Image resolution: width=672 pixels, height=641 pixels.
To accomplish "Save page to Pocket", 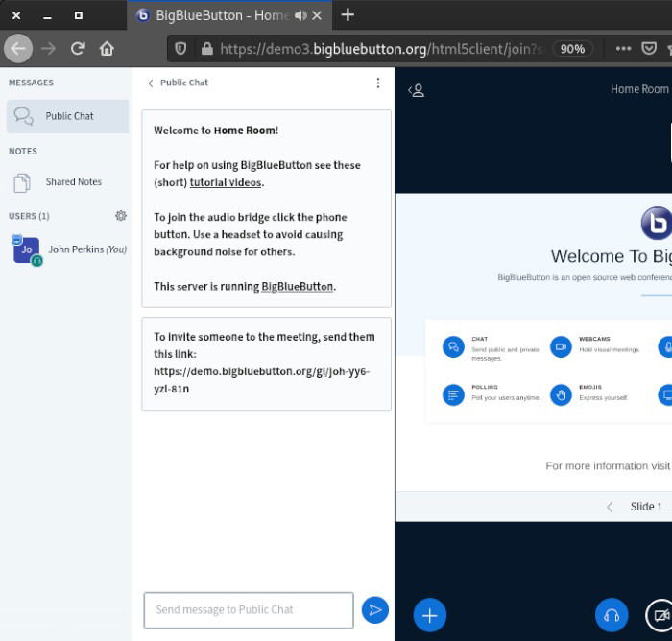I will [x=649, y=49].
